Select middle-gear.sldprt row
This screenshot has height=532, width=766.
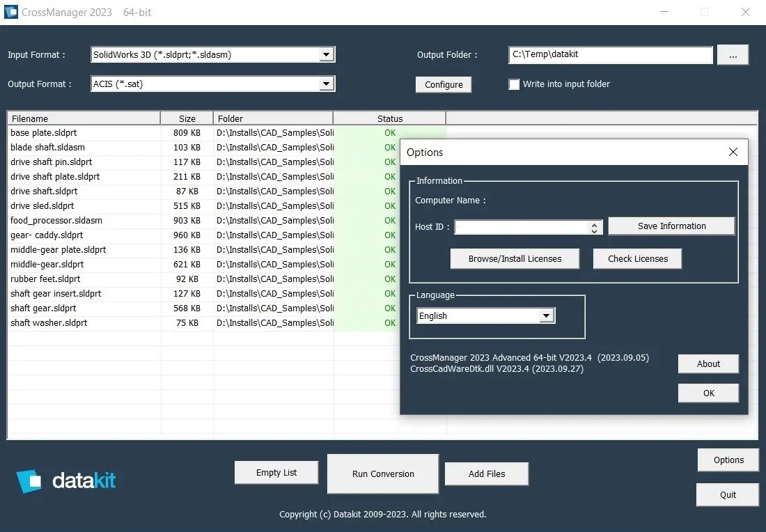[x=203, y=265]
